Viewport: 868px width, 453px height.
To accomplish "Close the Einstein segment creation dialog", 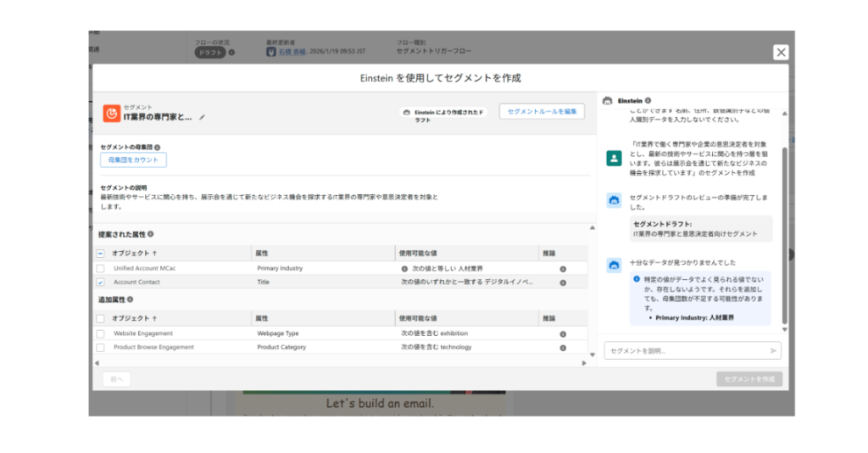I will point(781,52).
